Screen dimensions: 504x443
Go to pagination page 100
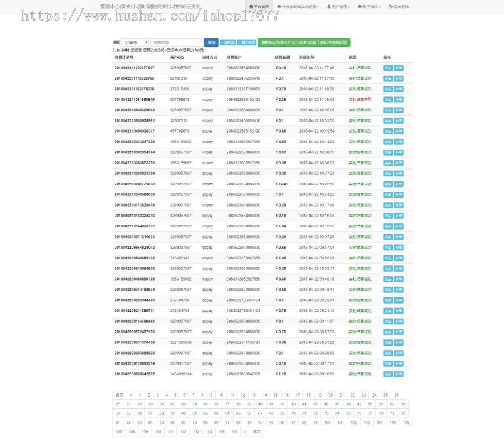tap(328, 422)
